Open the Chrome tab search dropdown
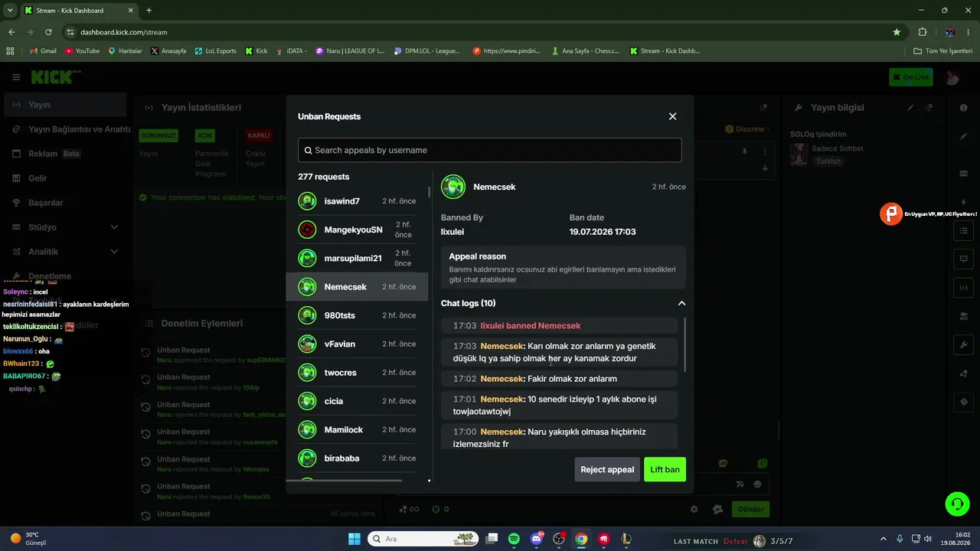 tap(11, 11)
